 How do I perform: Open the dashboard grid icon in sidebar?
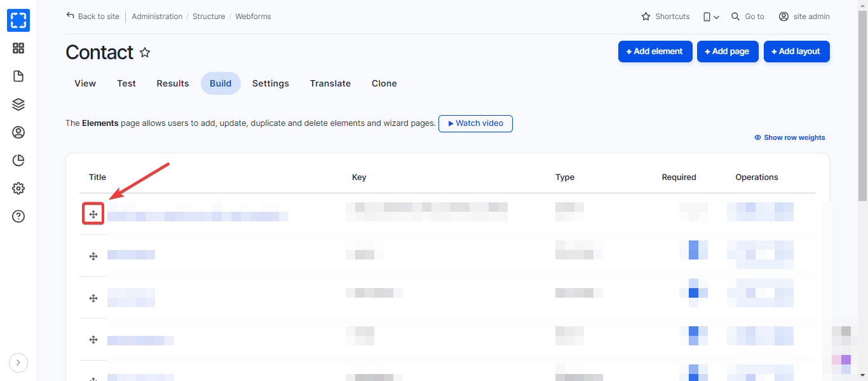click(x=18, y=48)
